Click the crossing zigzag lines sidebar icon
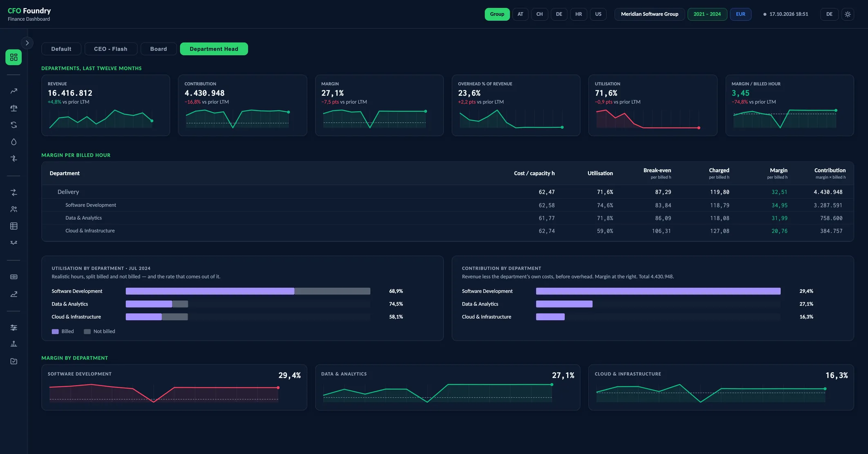The height and width of the screenshot is (454, 868). (13, 243)
